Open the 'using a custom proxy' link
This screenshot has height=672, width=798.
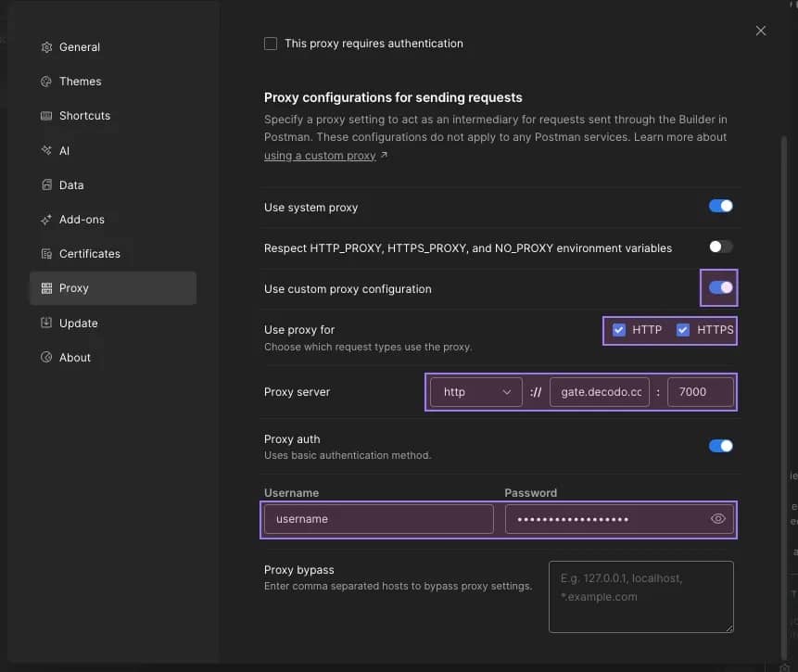[x=320, y=156]
